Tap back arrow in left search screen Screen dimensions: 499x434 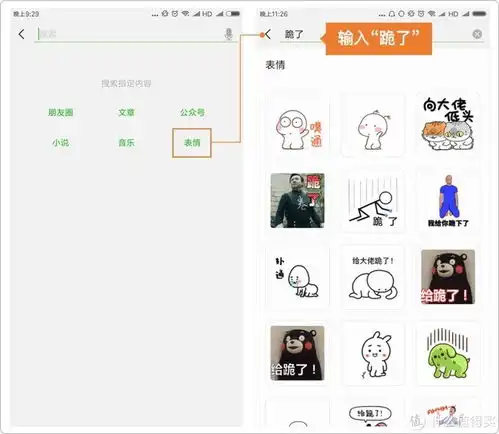coord(22,34)
